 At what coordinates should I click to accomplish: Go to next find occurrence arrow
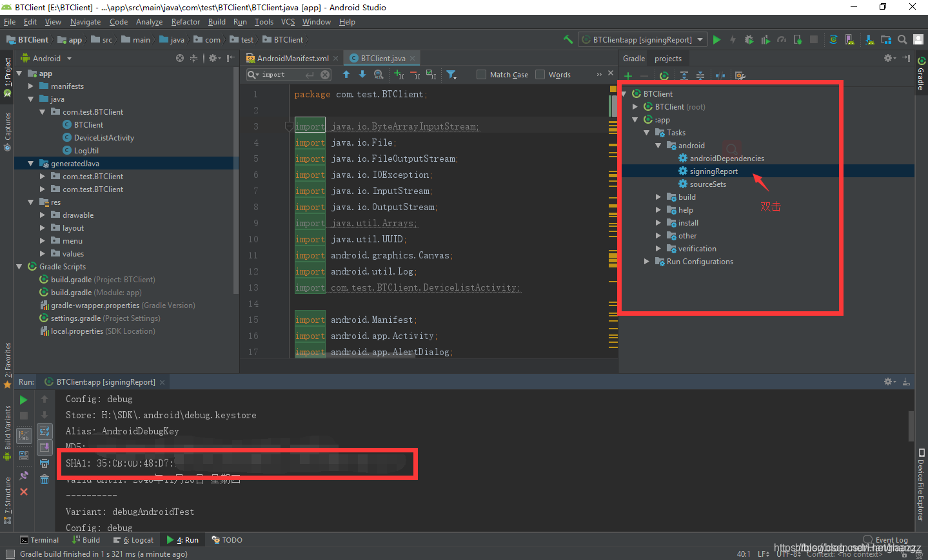click(362, 75)
